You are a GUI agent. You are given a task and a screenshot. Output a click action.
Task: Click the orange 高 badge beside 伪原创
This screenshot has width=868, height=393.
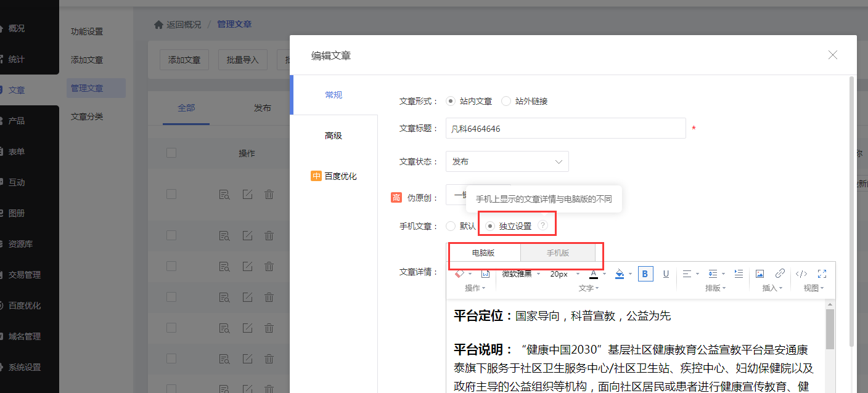(x=396, y=197)
